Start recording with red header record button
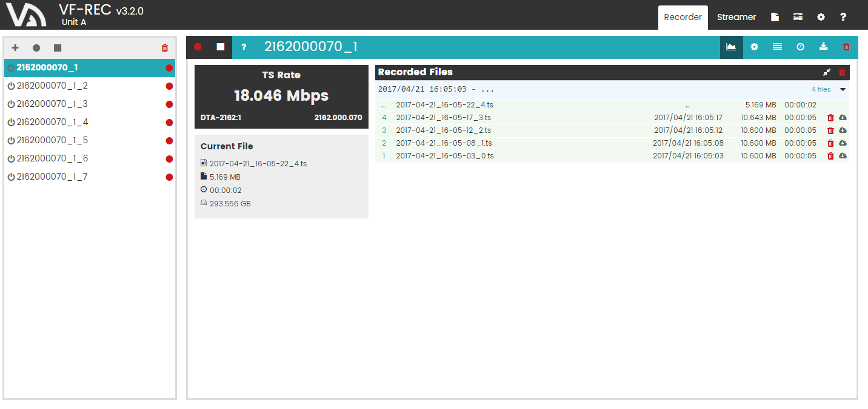The width and height of the screenshot is (868, 409). [x=198, y=47]
